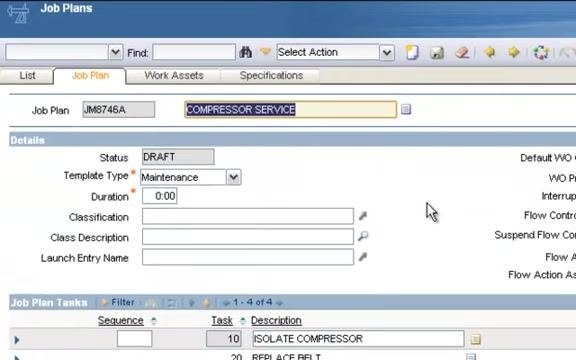The image size is (576, 360).
Task: Open the long description icon for ISOLATE COMPRESSOR
Action: [x=476, y=339]
